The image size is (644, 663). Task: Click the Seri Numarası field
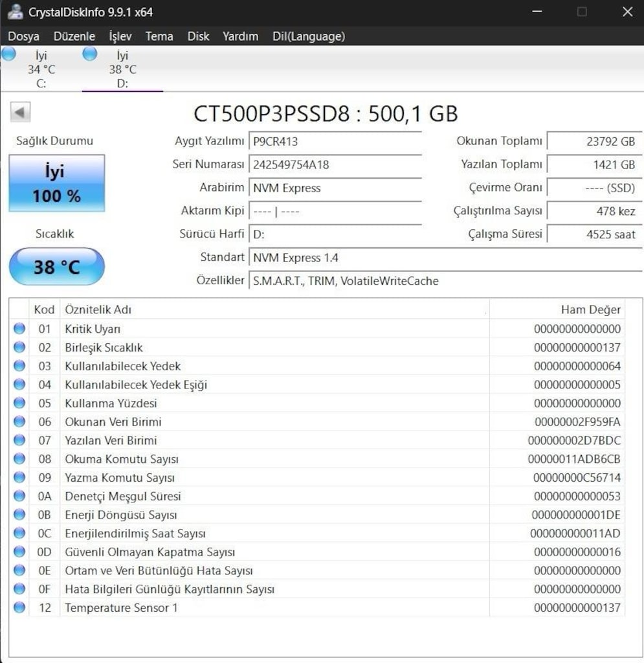pos(335,164)
